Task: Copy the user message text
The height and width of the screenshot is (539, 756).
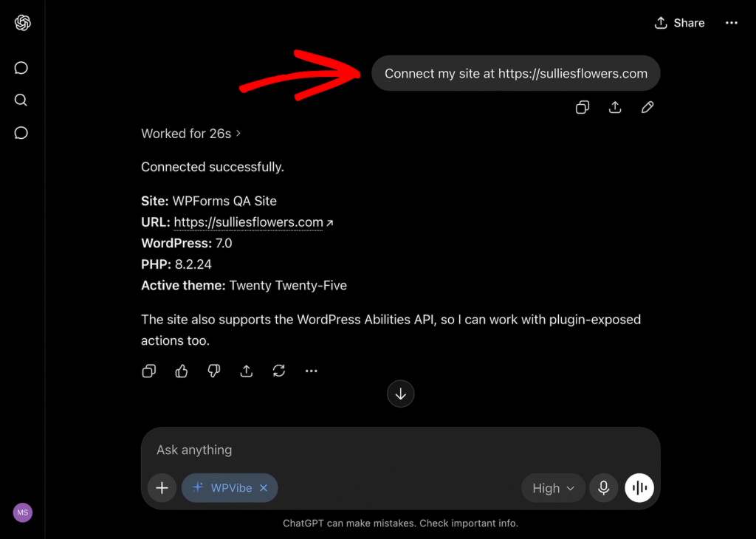Action: click(583, 107)
